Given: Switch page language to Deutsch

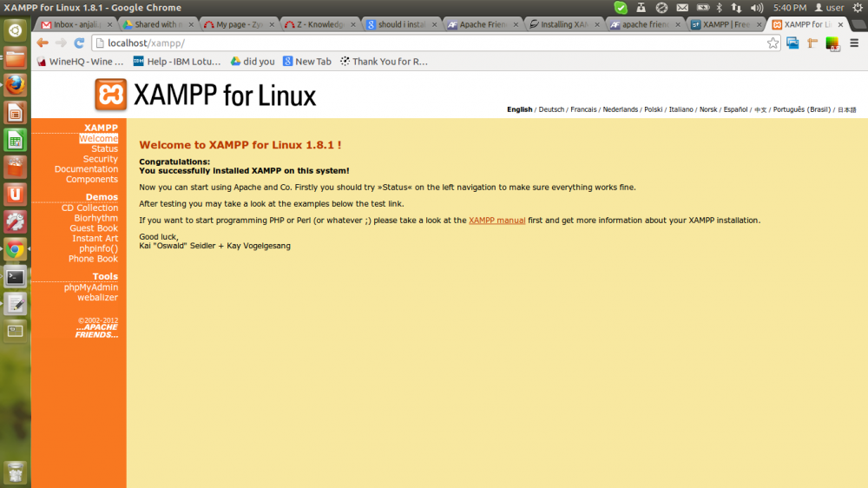Looking at the screenshot, I should tap(551, 109).
